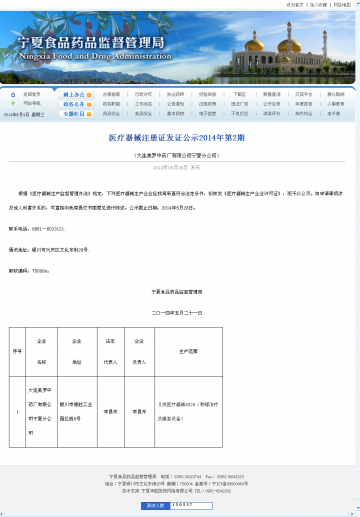Screen dimensions: 360x517
Task: Open the 交流平台 menu item
Action: (x=304, y=94)
